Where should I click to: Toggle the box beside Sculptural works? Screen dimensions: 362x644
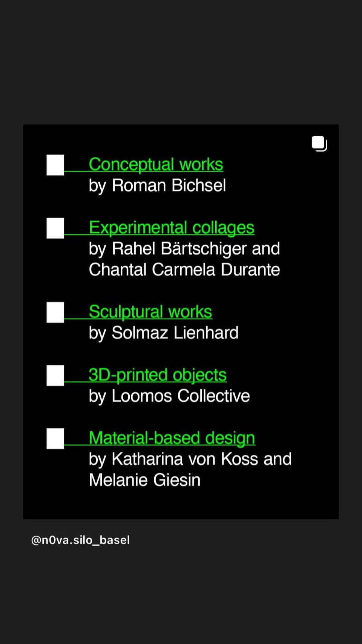coord(55,312)
